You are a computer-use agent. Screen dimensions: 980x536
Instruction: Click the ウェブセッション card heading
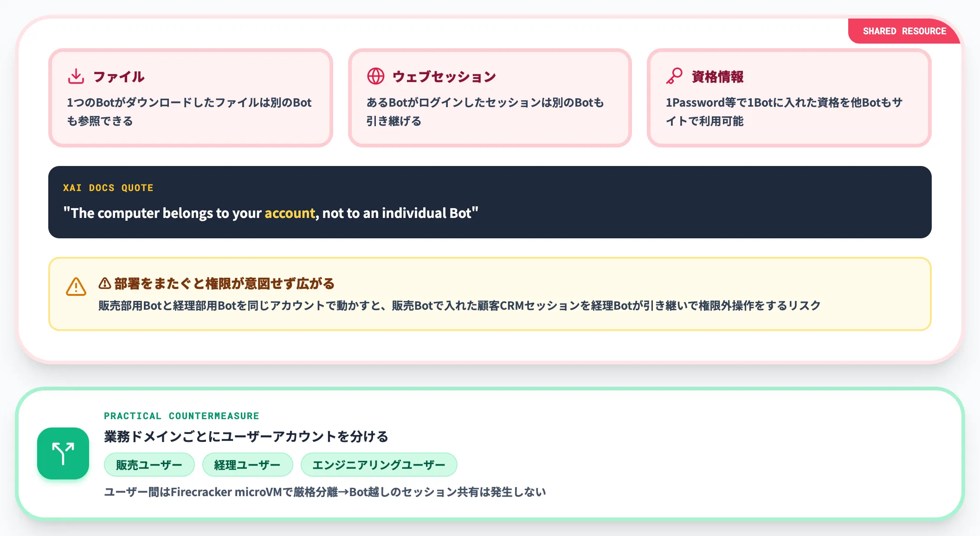[445, 77]
